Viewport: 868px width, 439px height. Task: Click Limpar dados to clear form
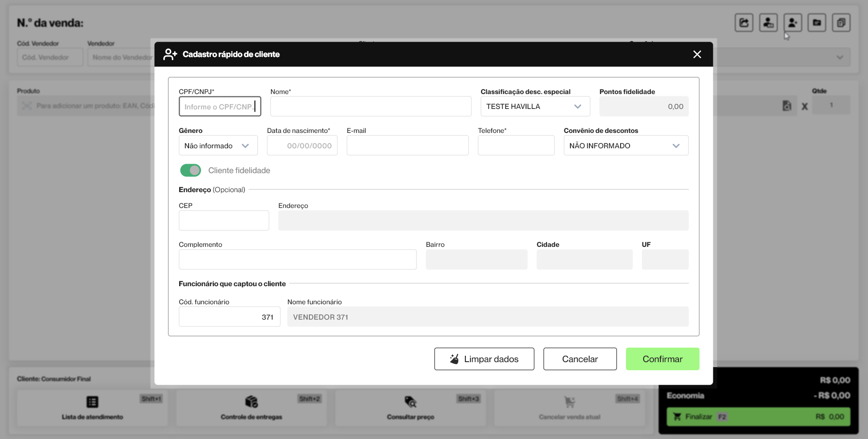[484, 359]
